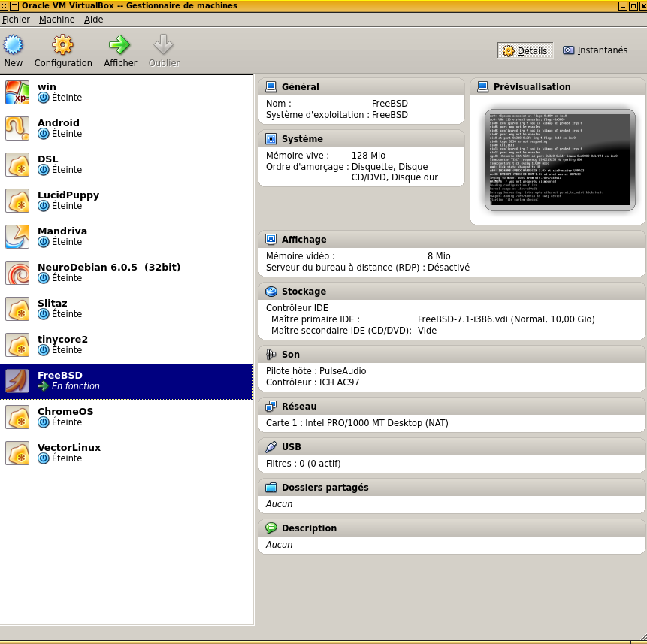The image size is (647, 644).
Task: Switch to the Détails view
Action: (x=525, y=50)
